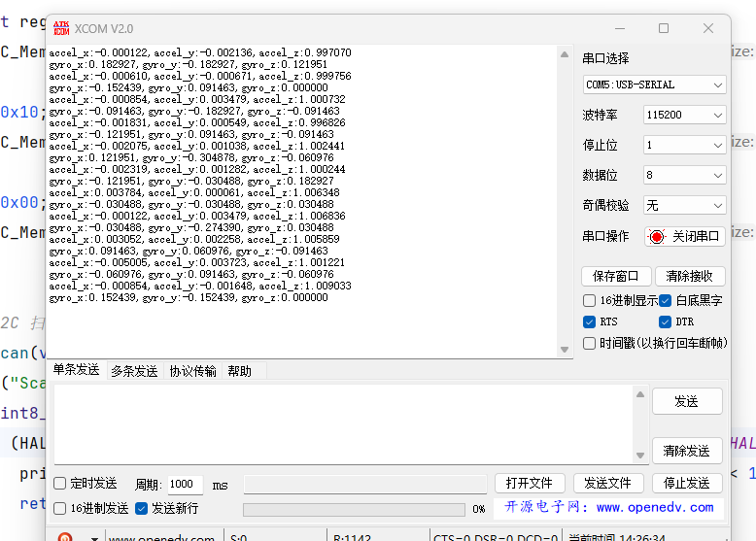The width and height of the screenshot is (756, 541).
Task: Click the status bar www.openedv.com text
Action: tap(162, 538)
